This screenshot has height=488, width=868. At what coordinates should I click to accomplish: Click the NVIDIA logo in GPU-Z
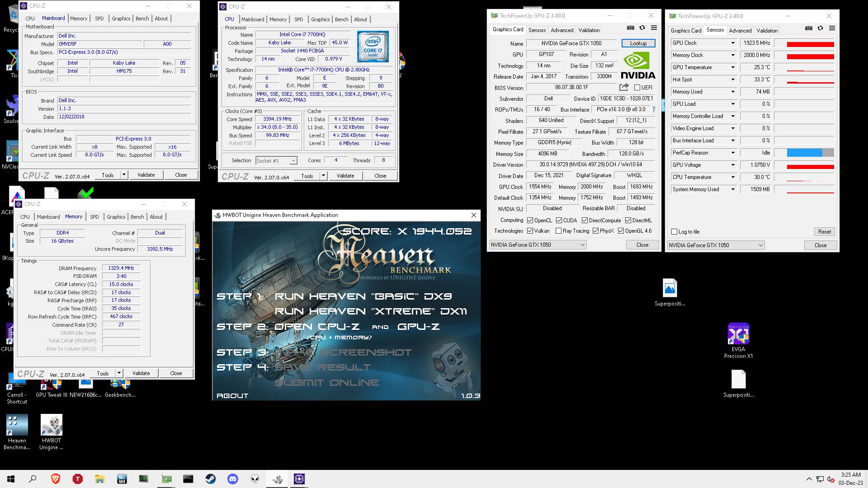pyautogui.click(x=638, y=66)
